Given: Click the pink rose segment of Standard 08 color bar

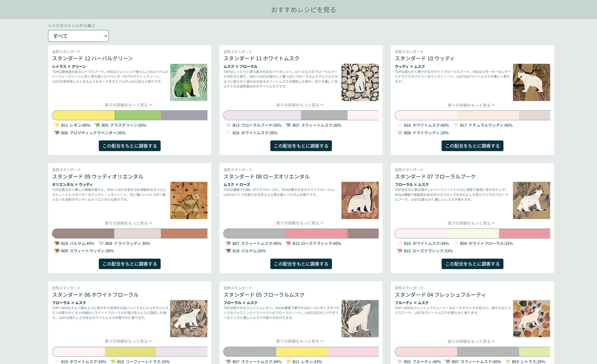Looking at the screenshot, I should coord(316,234).
